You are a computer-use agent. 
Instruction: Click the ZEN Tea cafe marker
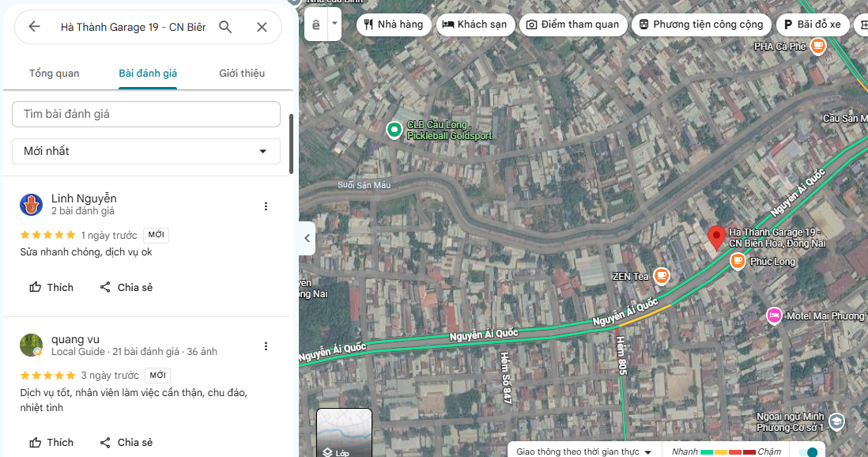[661, 275]
